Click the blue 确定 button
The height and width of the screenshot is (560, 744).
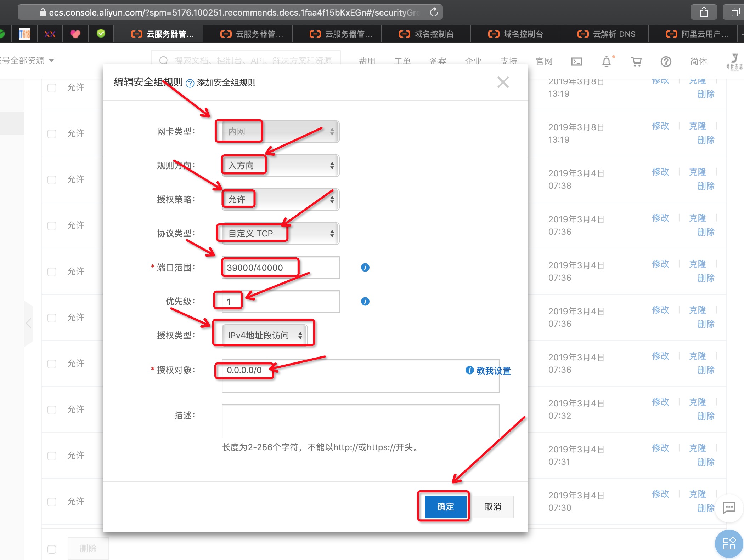445,507
